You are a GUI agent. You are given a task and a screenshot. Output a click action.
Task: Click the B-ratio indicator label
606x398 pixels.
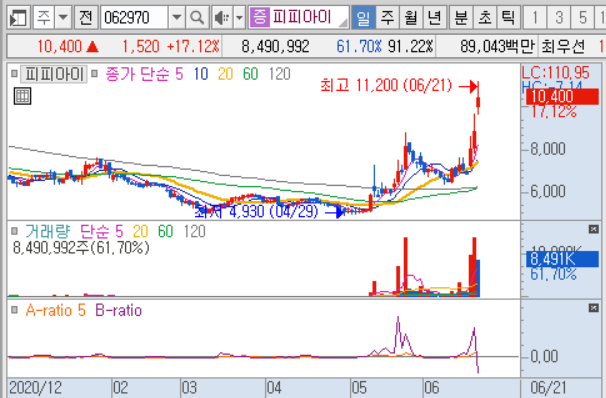[119, 310]
